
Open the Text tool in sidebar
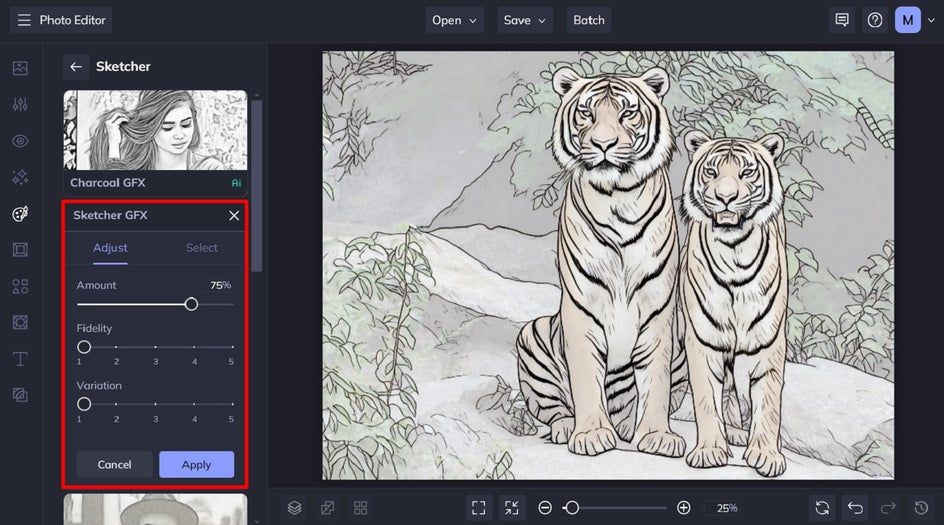(20, 358)
